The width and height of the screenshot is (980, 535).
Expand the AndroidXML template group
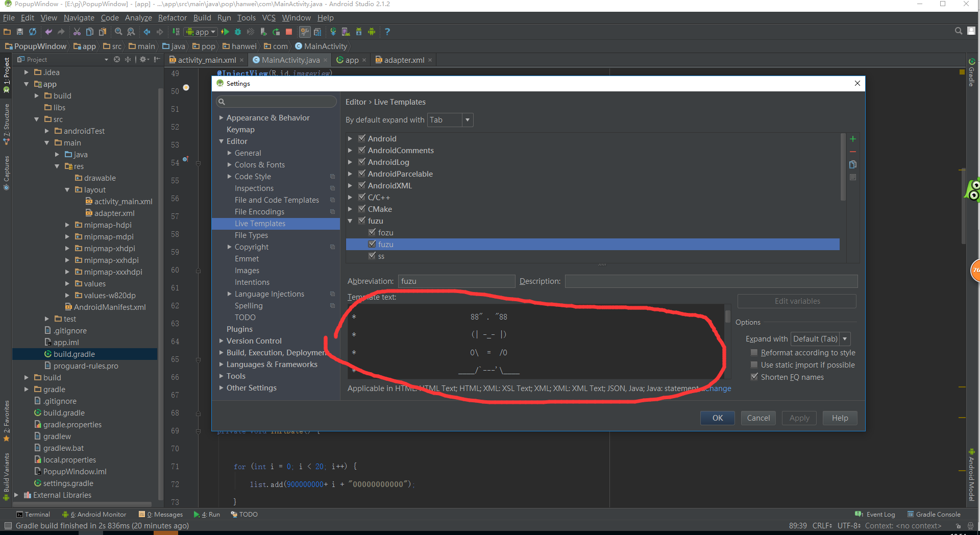pos(350,186)
